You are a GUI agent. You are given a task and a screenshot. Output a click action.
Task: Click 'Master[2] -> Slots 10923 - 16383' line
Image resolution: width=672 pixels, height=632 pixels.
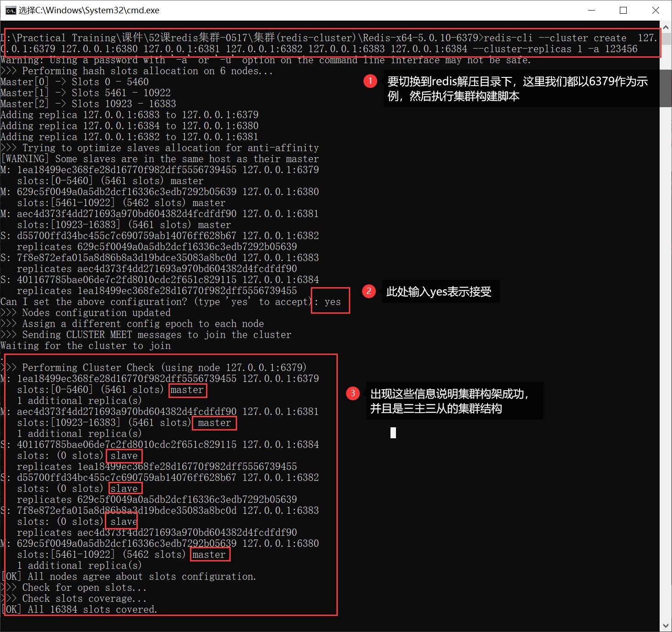point(88,104)
